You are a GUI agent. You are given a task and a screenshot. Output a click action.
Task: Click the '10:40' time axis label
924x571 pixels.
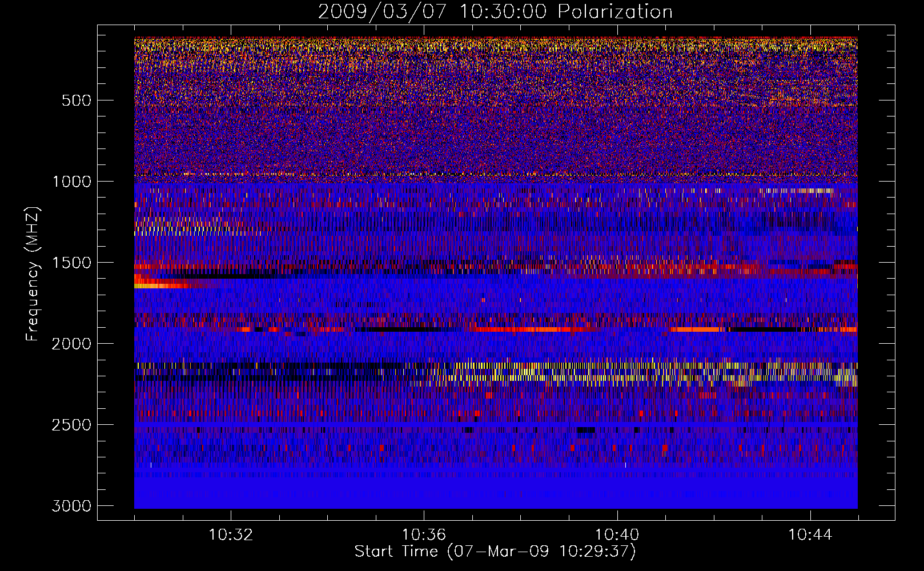[617, 535]
